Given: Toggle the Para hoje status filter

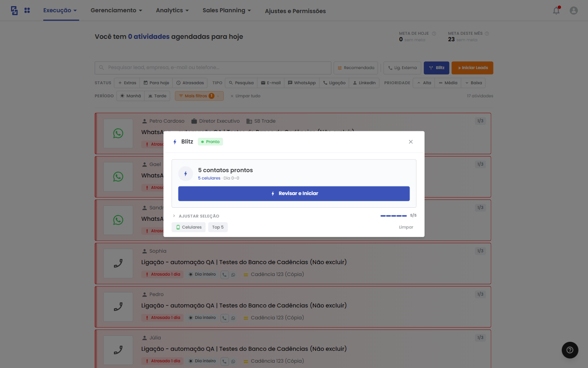Looking at the screenshot, I should click(156, 83).
